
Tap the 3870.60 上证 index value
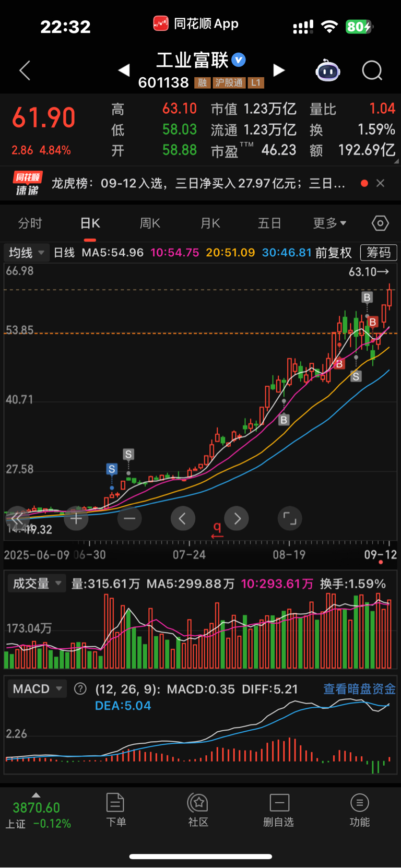[x=37, y=808]
